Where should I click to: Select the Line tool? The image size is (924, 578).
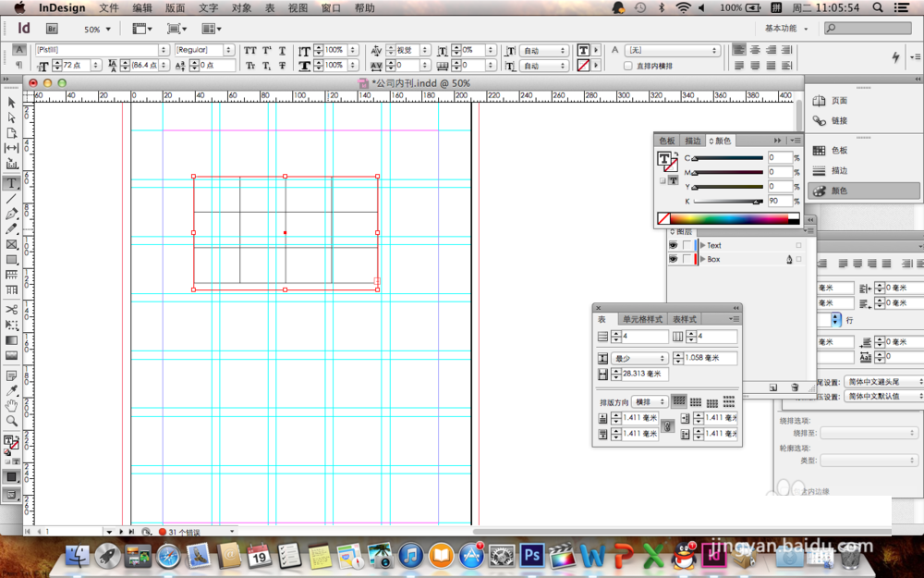[11, 199]
